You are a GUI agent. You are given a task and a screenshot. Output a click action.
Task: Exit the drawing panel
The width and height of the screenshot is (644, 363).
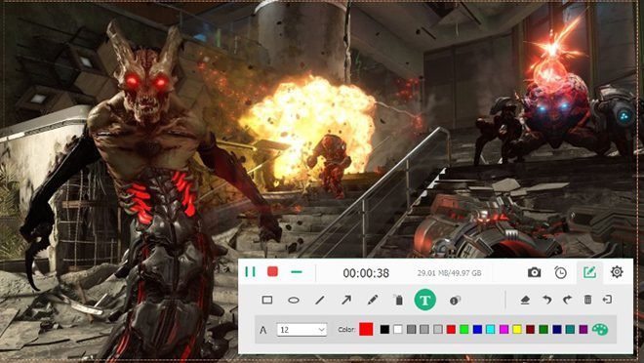tap(607, 300)
